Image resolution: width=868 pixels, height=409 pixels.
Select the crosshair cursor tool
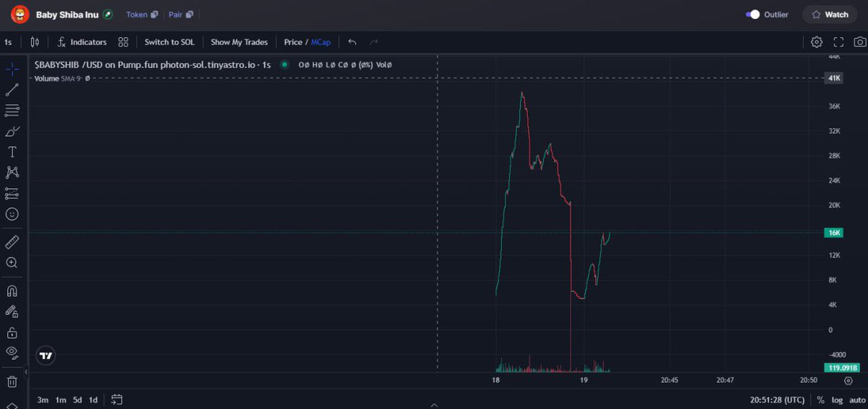(x=12, y=69)
